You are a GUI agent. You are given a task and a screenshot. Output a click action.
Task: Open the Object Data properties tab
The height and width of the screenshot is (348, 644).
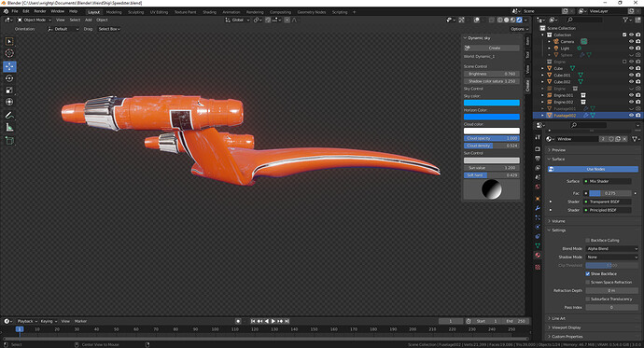pyautogui.click(x=538, y=245)
